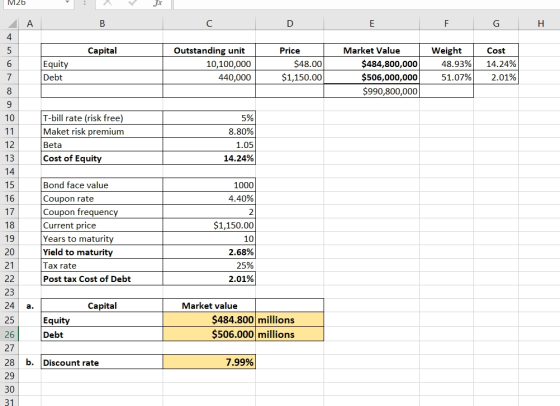Select the 1.05 Beta value
Viewport: 560px width, 406px height.
209,145
